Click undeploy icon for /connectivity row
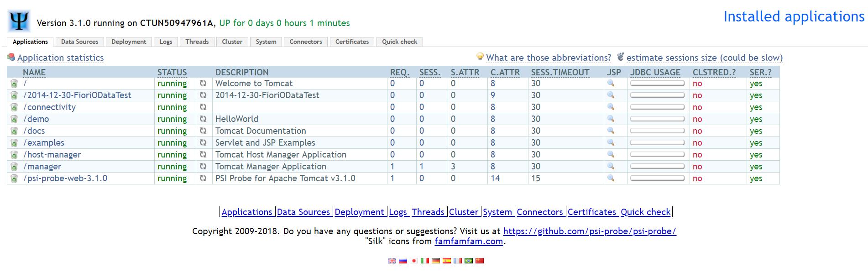 point(14,107)
